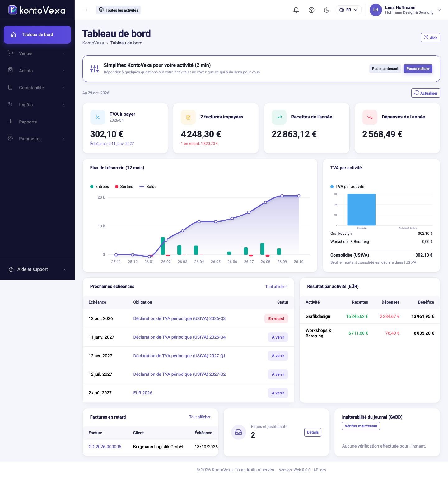
Task: Click the Détails button for receipts
Action: (x=313, y=432)
